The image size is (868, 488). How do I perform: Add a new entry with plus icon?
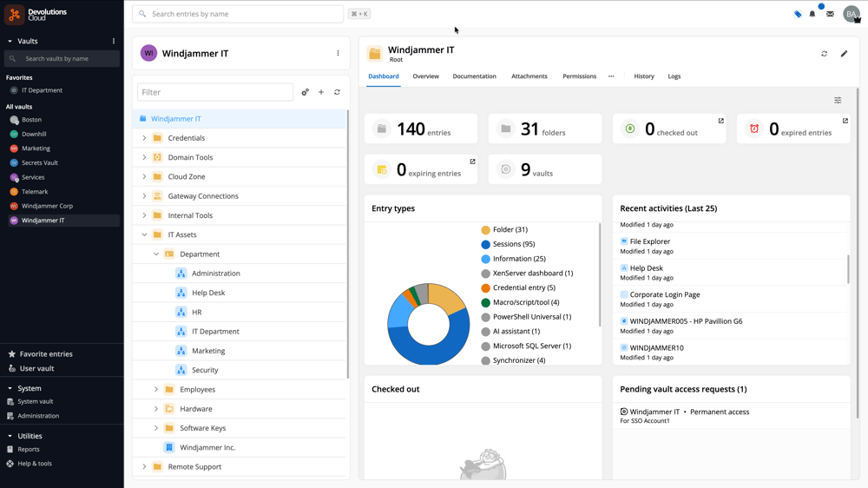coord(321,92)
